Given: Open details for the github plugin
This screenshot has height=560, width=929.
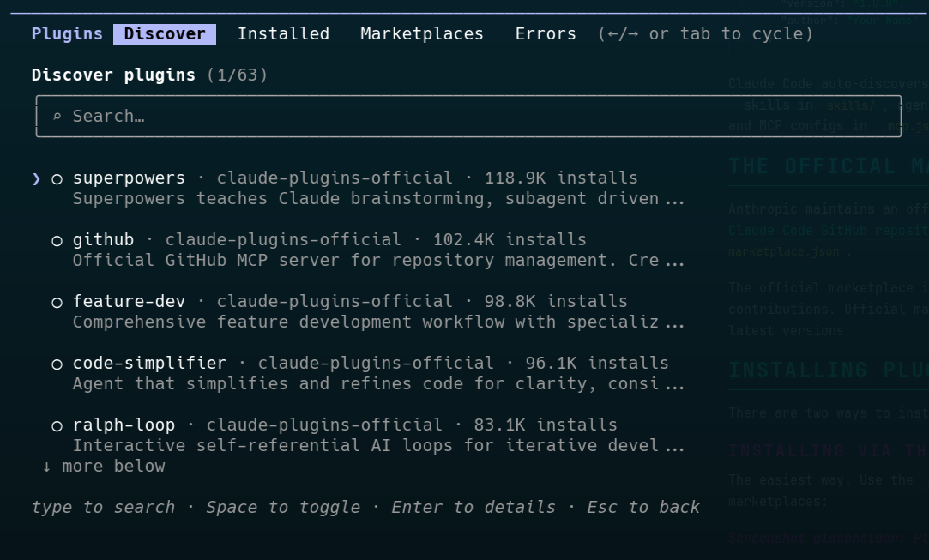Looking at the screenshot, I should (x=103, y=239).
